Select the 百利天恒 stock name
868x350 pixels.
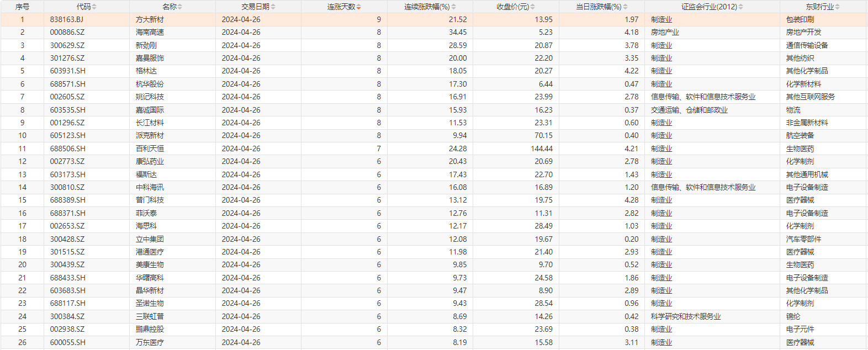point(150,149)
